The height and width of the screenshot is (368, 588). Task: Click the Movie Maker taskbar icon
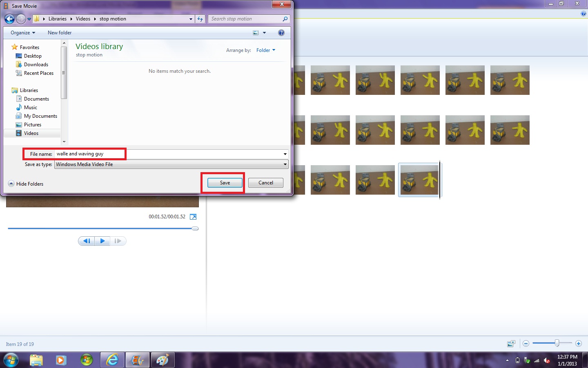138,360
